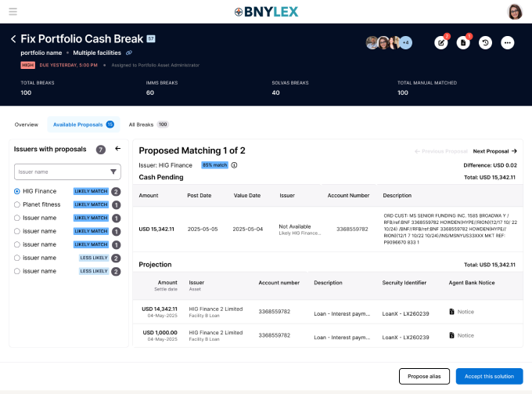Screen dimensions: 532x394
Task: Switch to the Overview tab
Action: [27, 125]
